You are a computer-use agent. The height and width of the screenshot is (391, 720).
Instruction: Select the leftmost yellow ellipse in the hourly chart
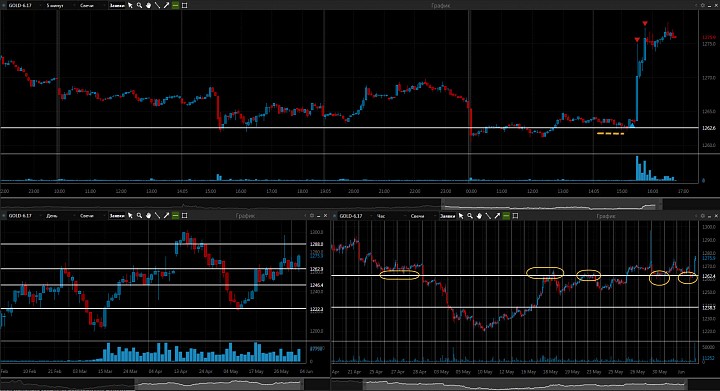pyautogui.click(x=399, y=275)
